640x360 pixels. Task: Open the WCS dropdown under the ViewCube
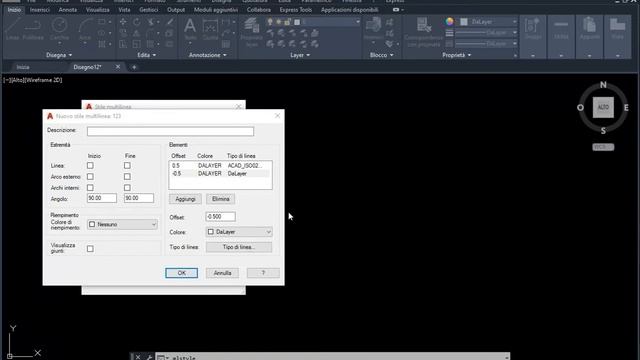(603, 147)
